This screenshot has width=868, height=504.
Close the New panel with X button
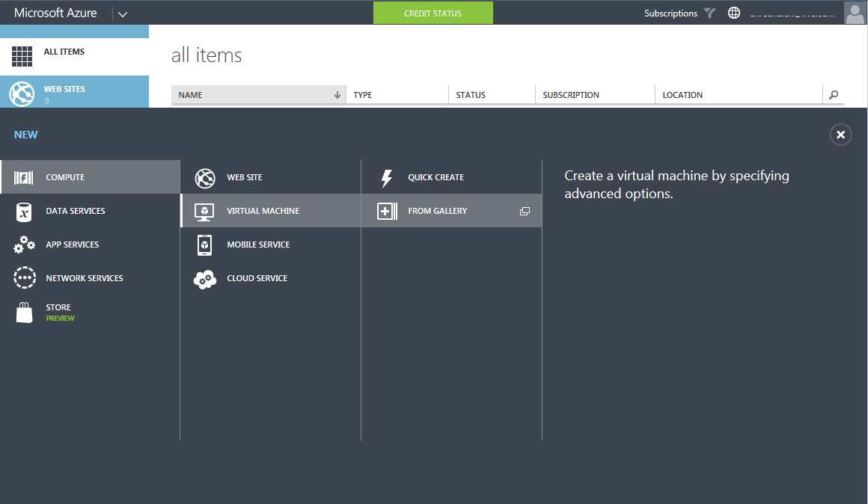point(840,135)
